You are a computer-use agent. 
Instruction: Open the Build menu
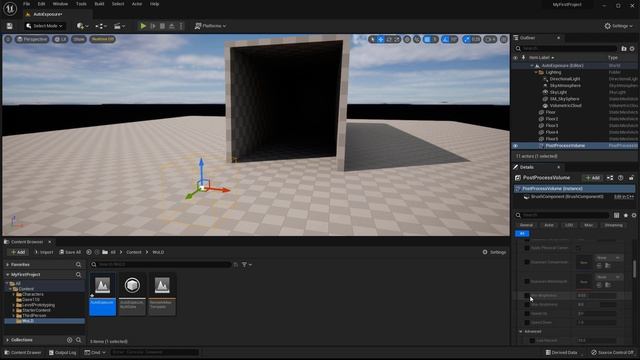[x=99, y=4]
